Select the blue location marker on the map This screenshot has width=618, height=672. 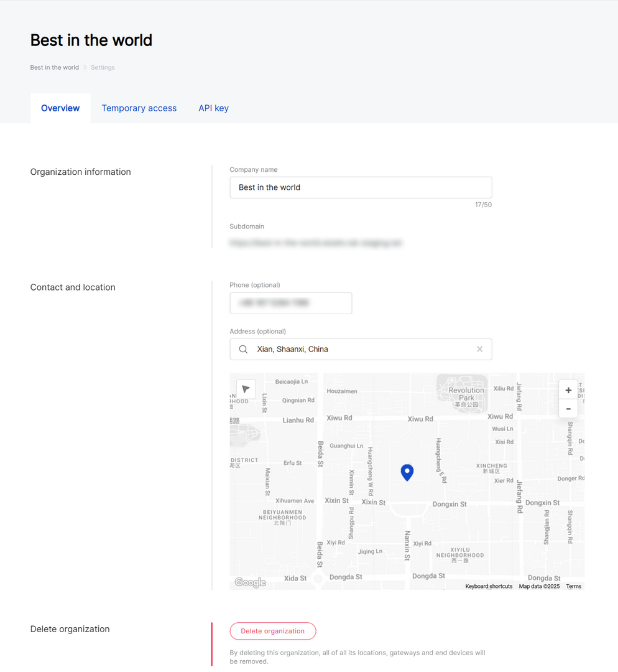[407, 472]
